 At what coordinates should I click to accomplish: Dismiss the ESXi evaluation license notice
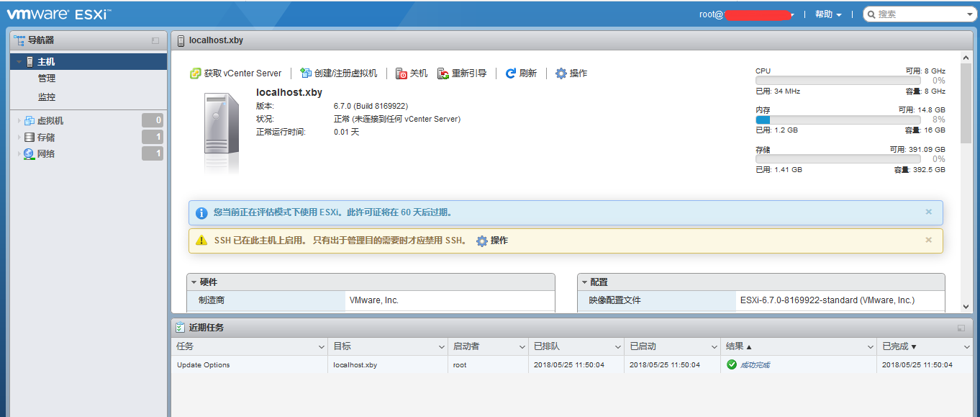[x=928, y=212]
